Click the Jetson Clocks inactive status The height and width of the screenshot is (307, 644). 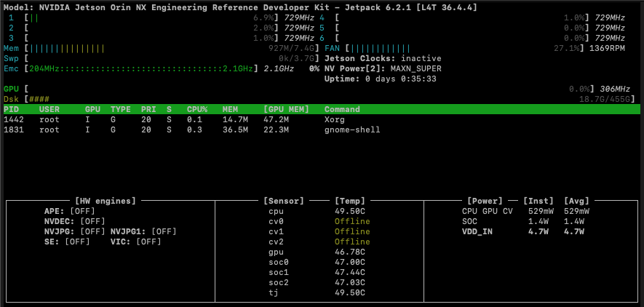[383, 58]
